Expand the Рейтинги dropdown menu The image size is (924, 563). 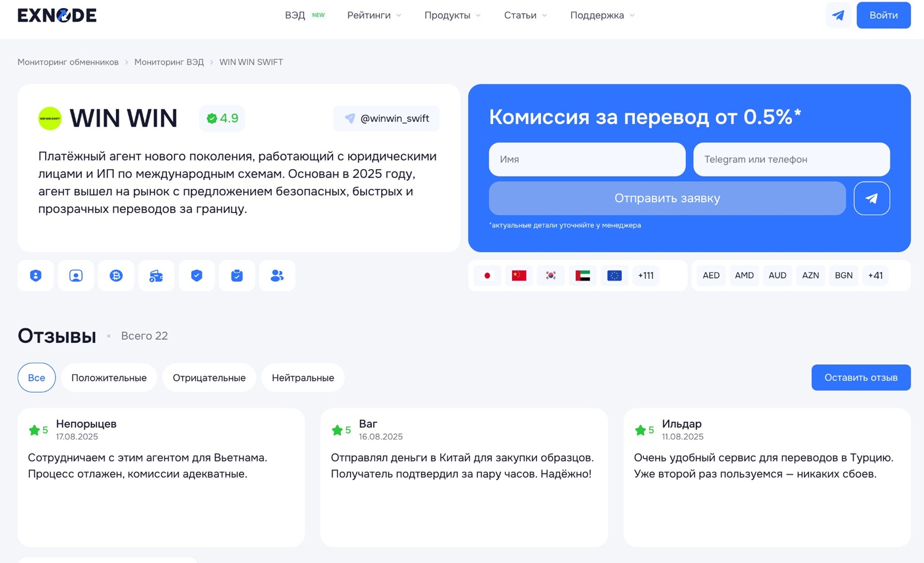click(374, 15)
